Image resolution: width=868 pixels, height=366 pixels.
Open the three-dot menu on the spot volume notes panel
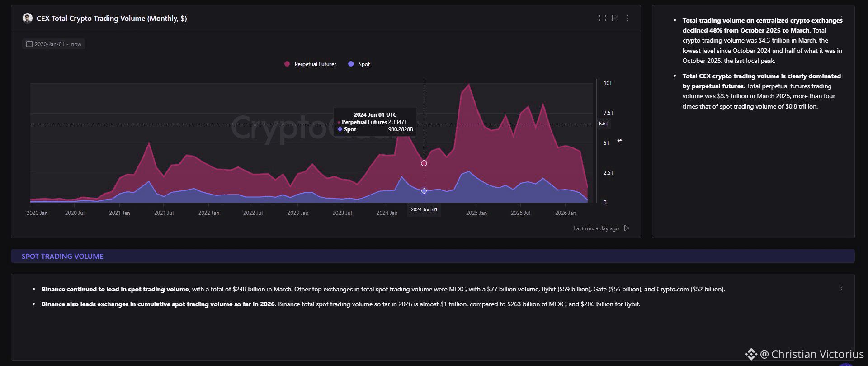point(841,287)
